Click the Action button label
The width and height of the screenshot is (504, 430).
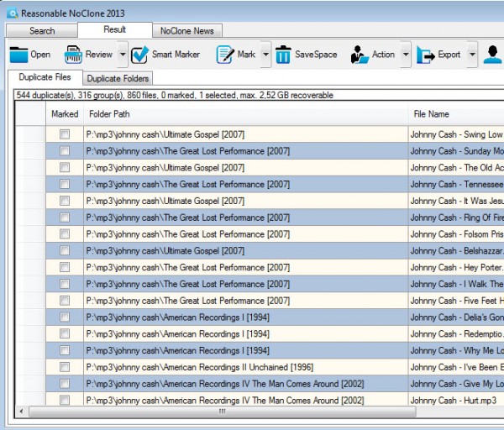[384, 55]
